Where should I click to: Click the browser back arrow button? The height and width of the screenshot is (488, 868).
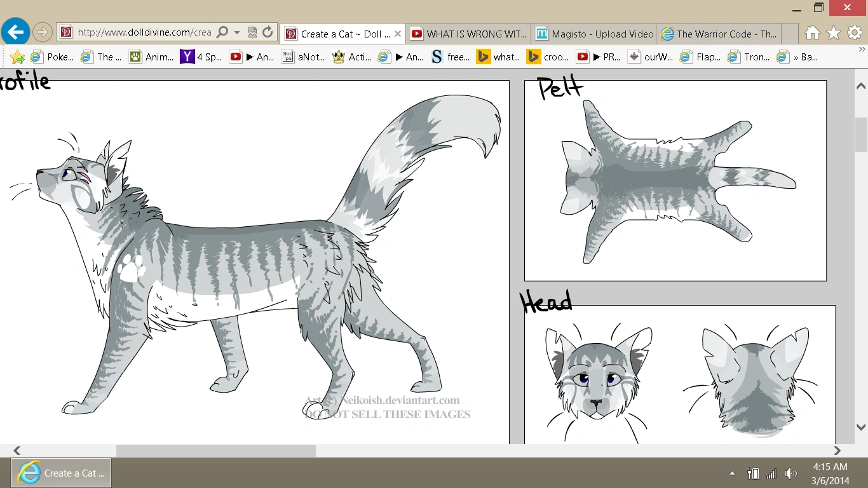tap(16, 31)
